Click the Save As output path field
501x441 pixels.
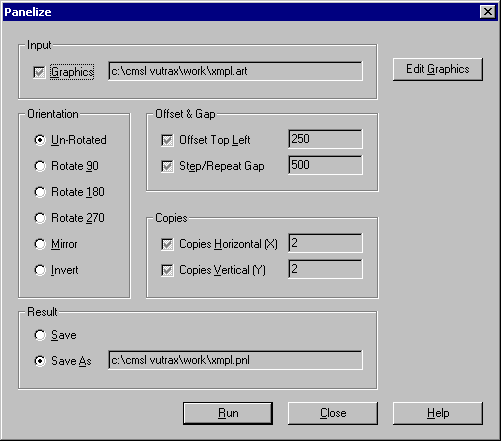[236, 360]
